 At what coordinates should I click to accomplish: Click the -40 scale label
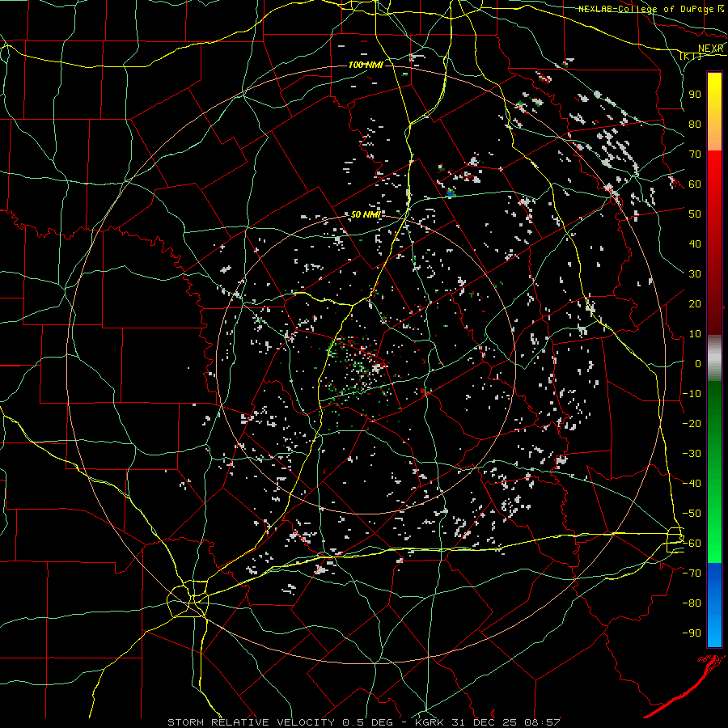pos(692,484)
